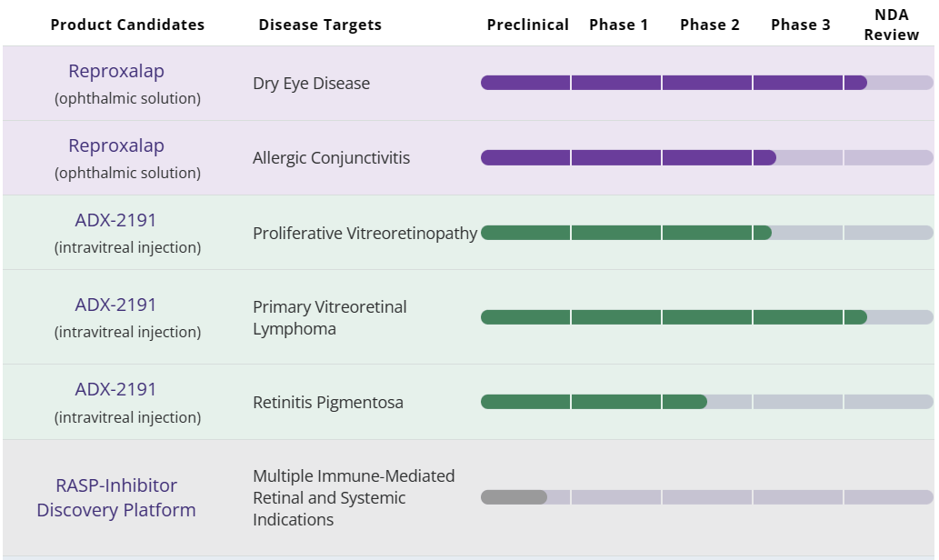Select the Retinitis Pigmentosa progress bar

(x=594, y=402)
